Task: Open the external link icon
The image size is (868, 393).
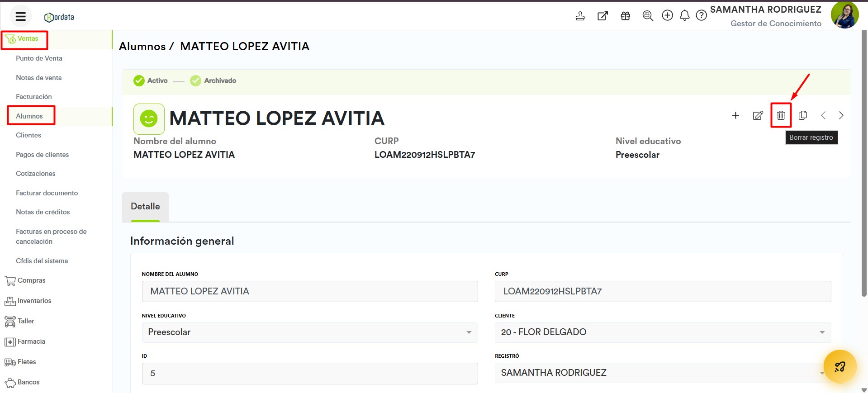Action: 602,16
